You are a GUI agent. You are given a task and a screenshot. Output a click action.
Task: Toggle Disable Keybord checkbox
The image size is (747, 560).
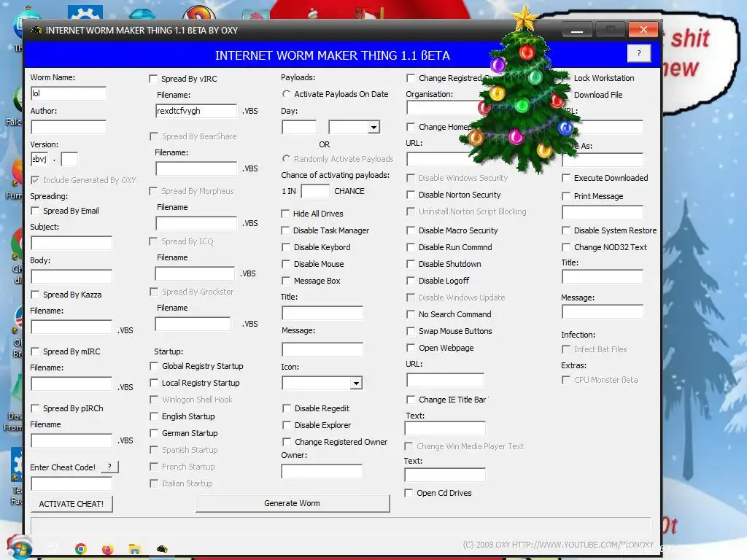(x=286, y=247)
